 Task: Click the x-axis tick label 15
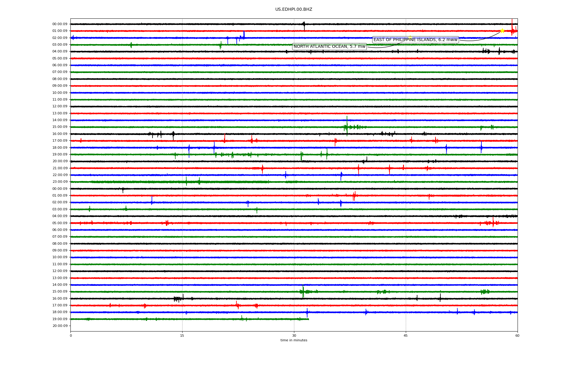182,335
